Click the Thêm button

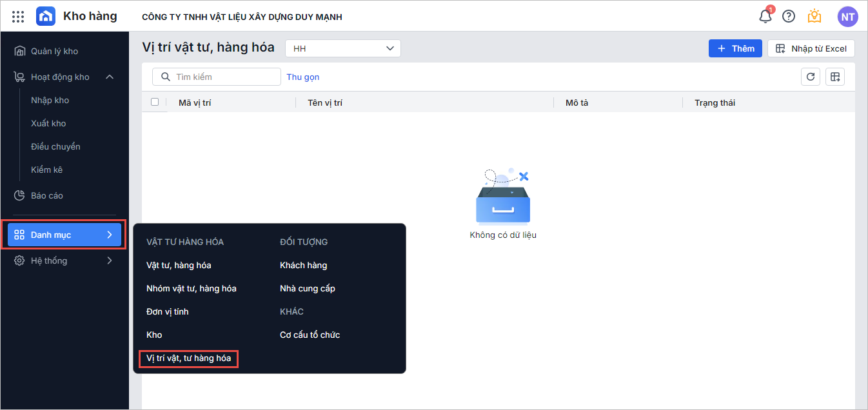(736, 48)
